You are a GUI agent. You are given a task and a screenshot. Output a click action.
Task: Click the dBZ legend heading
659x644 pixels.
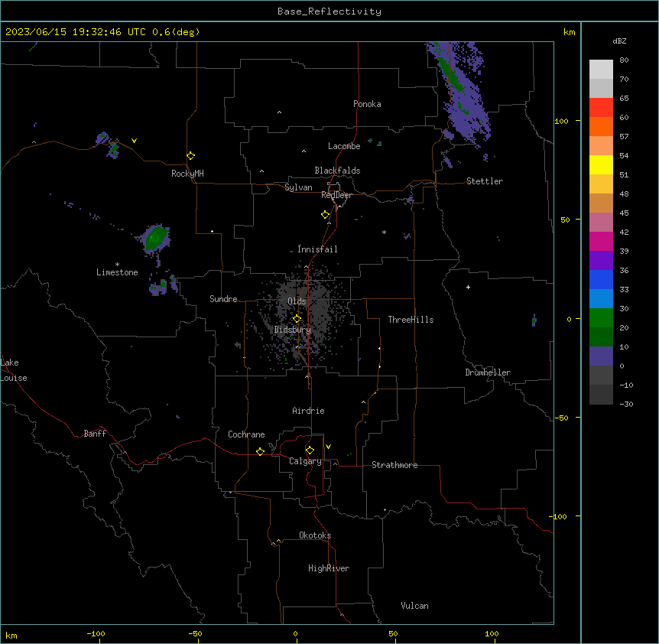[x=619, y=41]
